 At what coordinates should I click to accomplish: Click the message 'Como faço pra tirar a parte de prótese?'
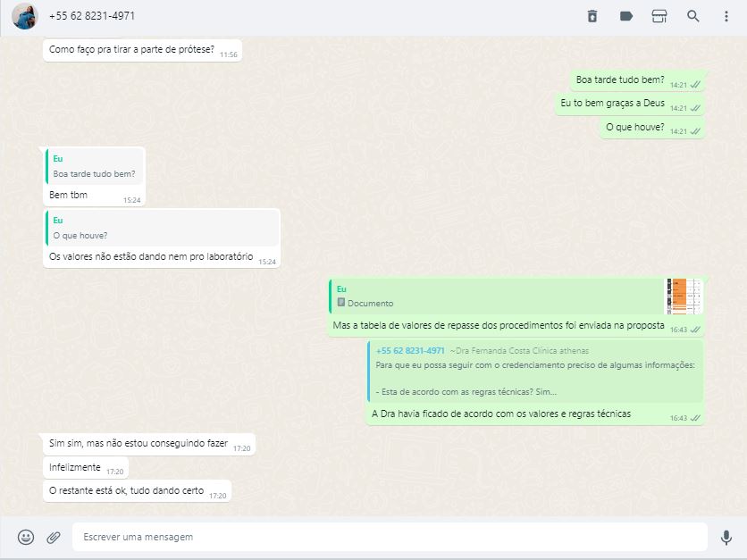131,50
